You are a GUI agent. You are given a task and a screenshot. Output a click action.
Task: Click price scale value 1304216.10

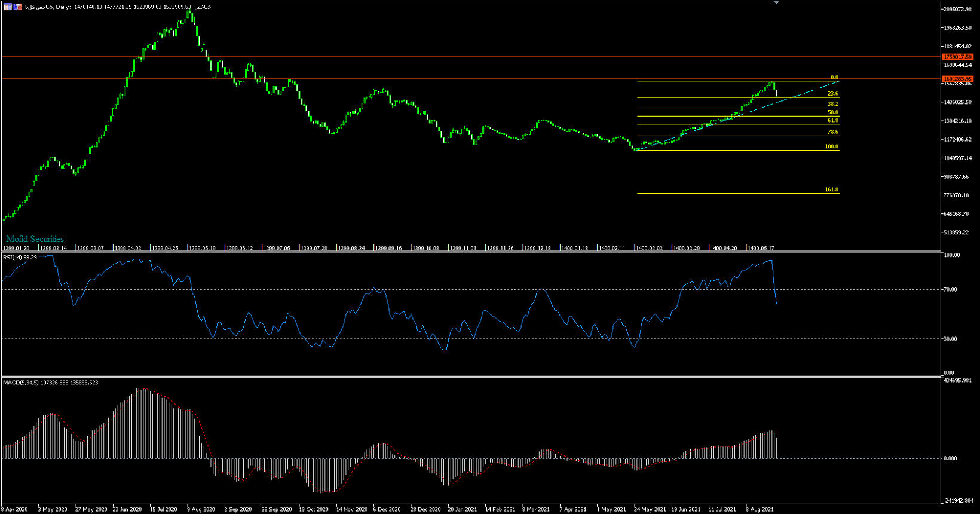pos(958,121)
